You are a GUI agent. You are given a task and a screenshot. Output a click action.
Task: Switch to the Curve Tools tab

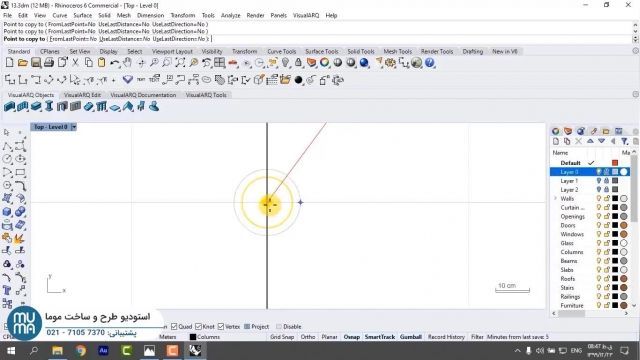[x=281, y=51]
